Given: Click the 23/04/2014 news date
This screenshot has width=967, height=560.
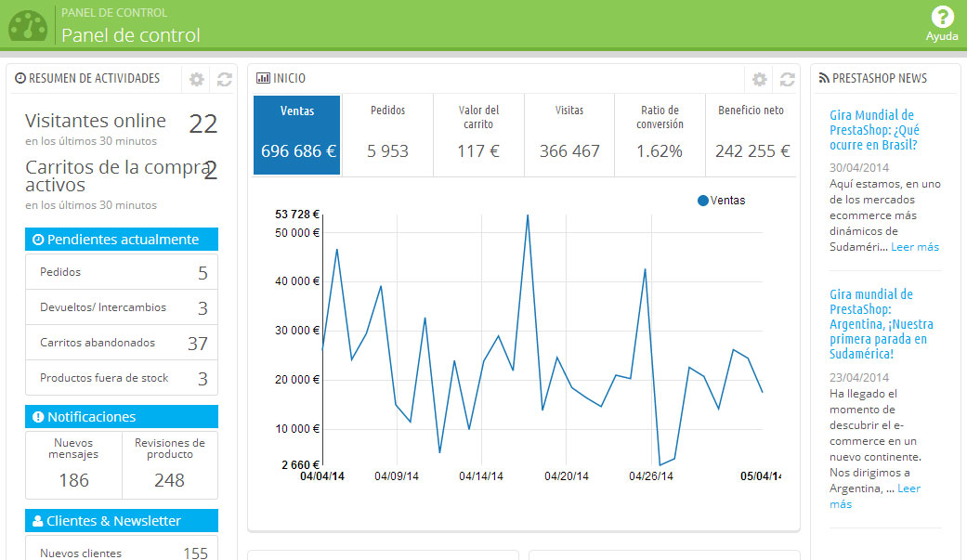Looking at the screenshot, I should [x=859, y=377].
